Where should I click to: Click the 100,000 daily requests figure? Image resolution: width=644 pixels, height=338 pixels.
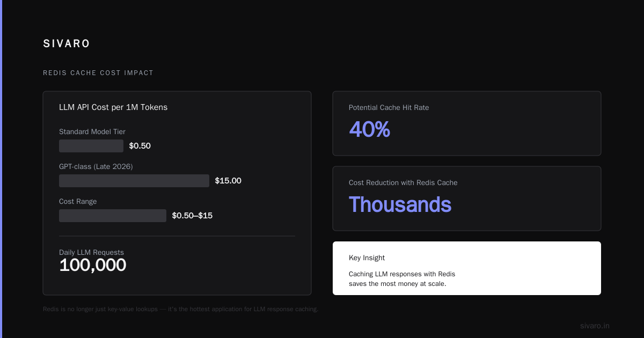pyautogui.click(x=93, y=265)
